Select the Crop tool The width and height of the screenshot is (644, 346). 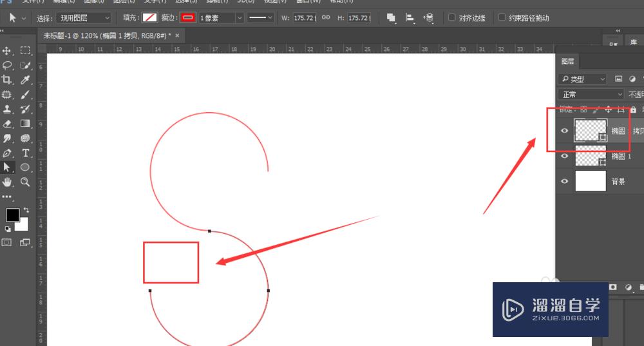coord(6,80)
